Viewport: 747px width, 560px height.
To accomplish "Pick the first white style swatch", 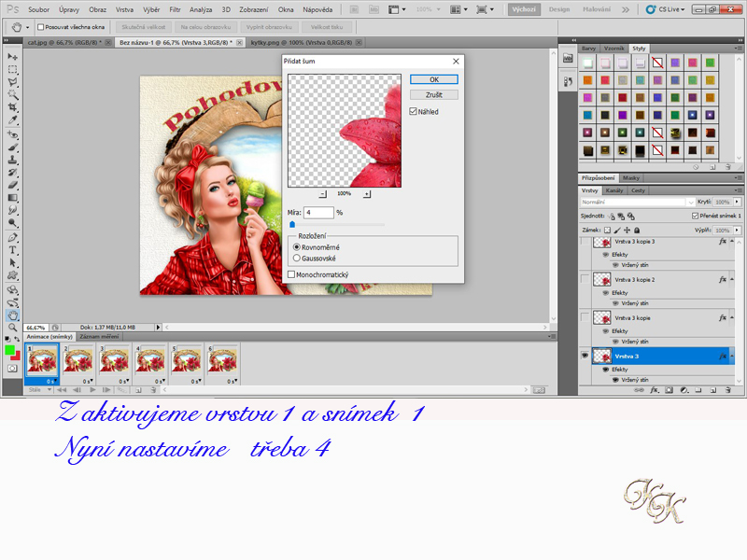I will pyautogui.click(x=588, y=63).
